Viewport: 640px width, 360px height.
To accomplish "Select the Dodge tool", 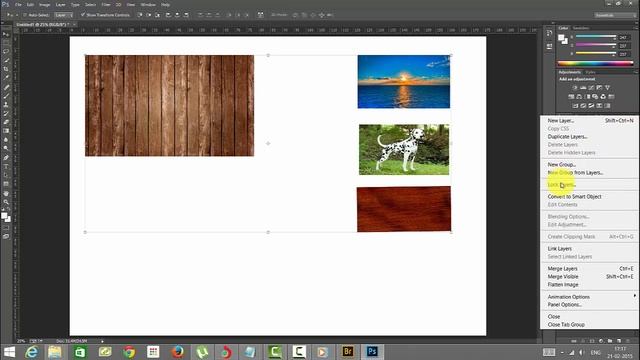I will coord(6,148).
